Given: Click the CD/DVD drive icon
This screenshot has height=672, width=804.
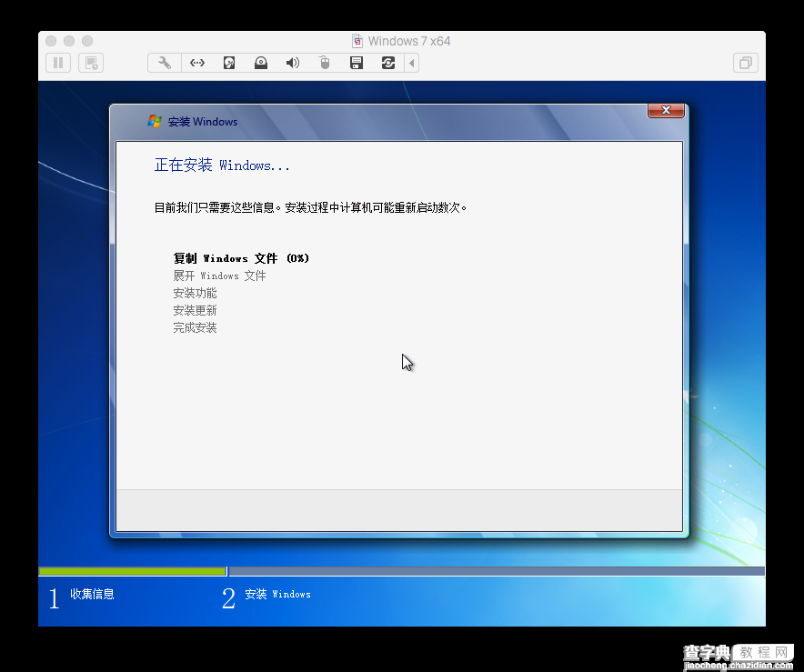Looking at the screenshot, I should pos(261,63).
